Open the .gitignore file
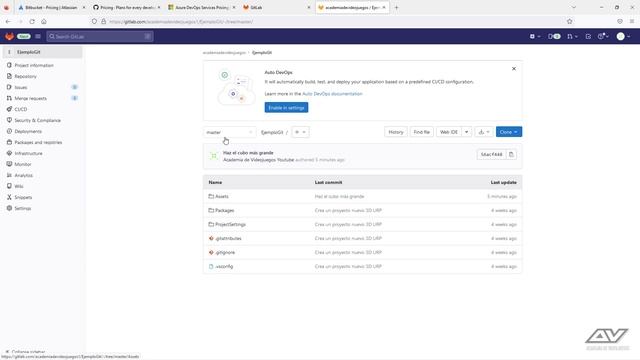 (225, 253)
